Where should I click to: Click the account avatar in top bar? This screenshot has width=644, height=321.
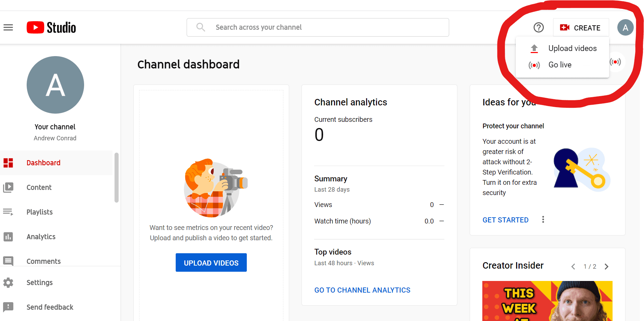tap(625, 27)
